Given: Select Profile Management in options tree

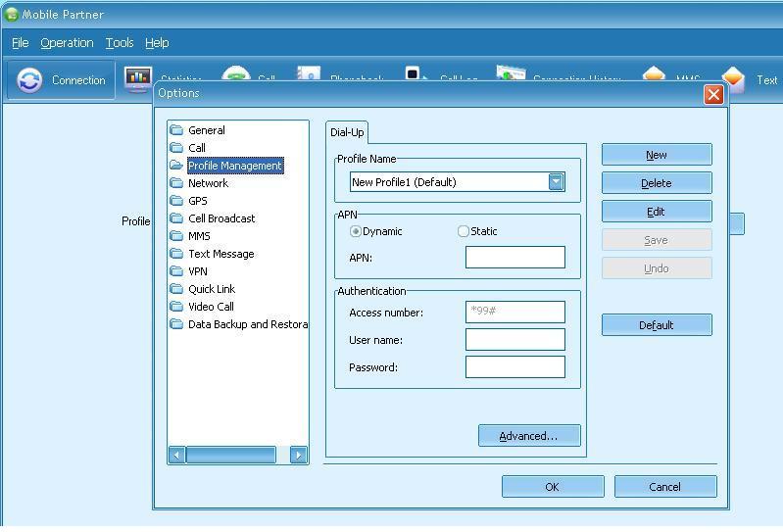Looking at the screenshot, I should pyautogui.click(x=235, y=166).
